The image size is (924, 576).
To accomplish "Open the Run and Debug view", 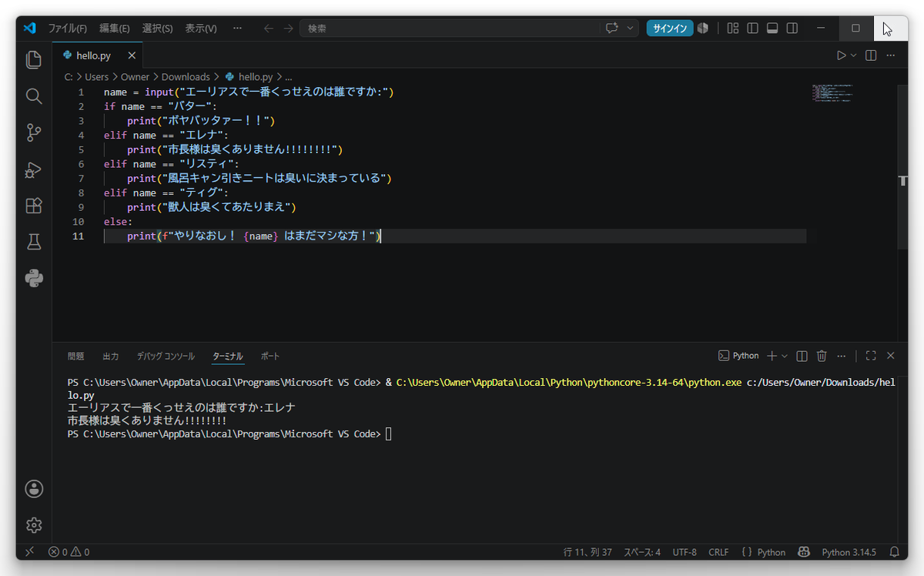I will click(x=34, y=169).
